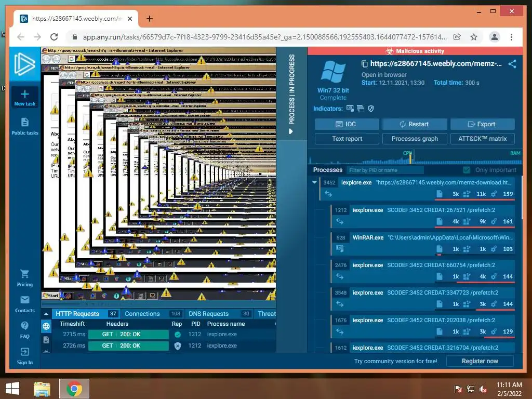Click Chrome icon in taskbar

[74, 389]
